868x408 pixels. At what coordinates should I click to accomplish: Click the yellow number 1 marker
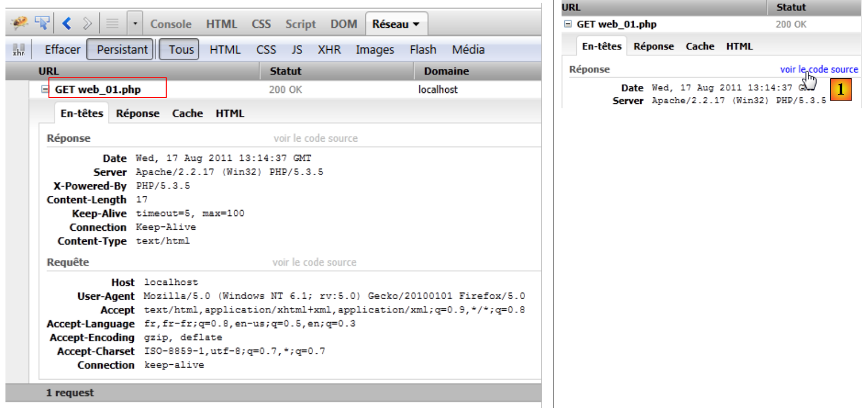(x=841, y=90)
